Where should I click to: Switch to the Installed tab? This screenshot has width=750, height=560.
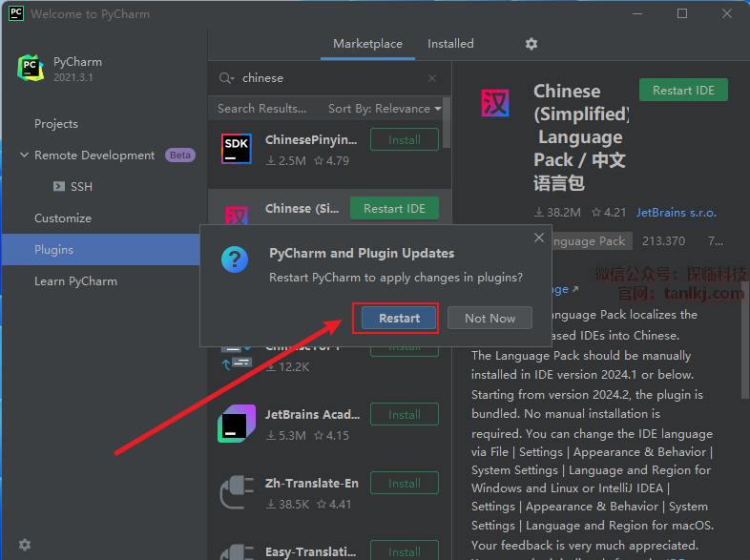click(x=450, y=44)
